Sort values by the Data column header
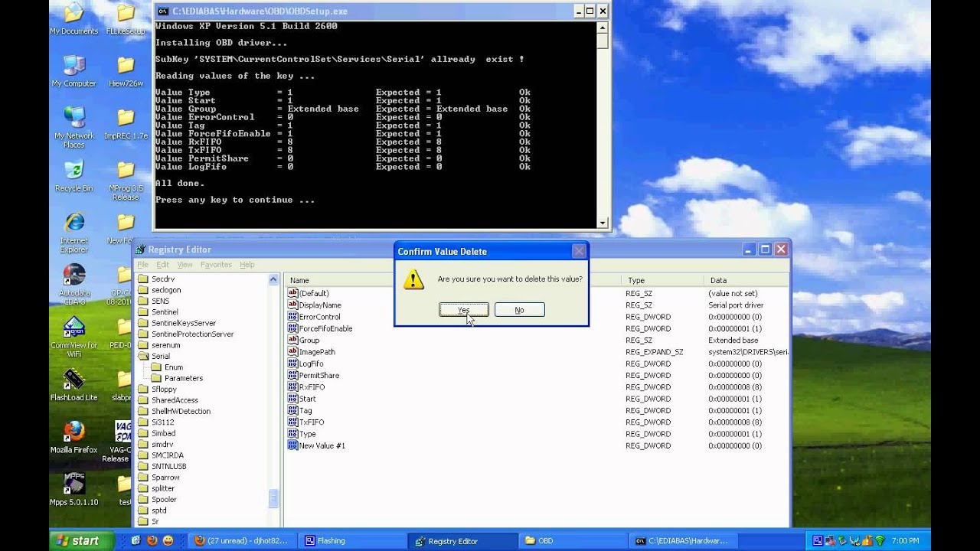This screenshot has height=551, width=980. (x=746, y=280)
